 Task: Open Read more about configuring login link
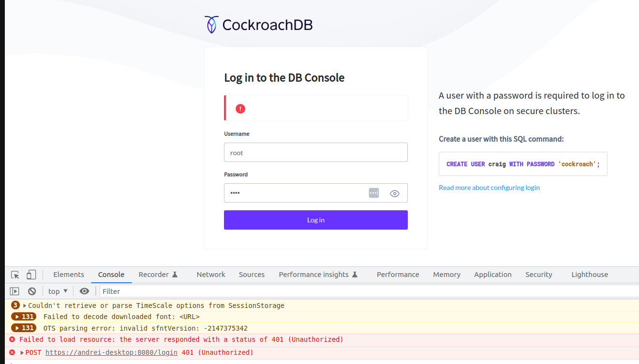click(x=489, y=188)
